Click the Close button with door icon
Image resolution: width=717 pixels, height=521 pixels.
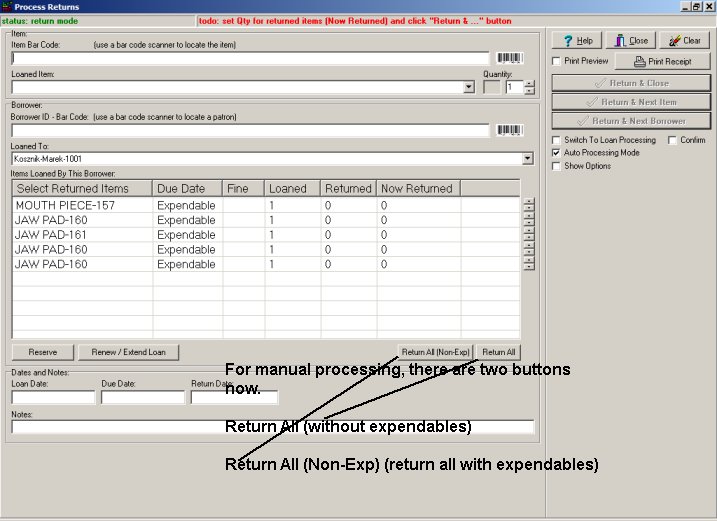point(631,41)
